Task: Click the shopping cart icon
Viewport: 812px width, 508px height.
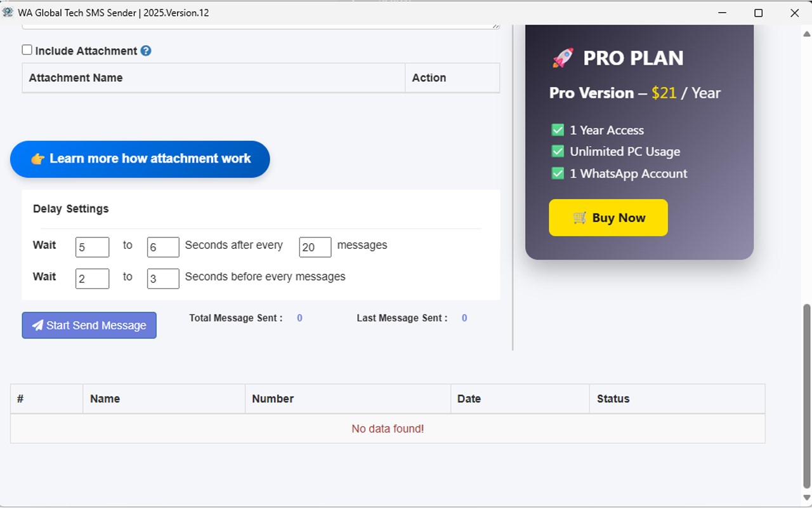Action: (580, 218)
